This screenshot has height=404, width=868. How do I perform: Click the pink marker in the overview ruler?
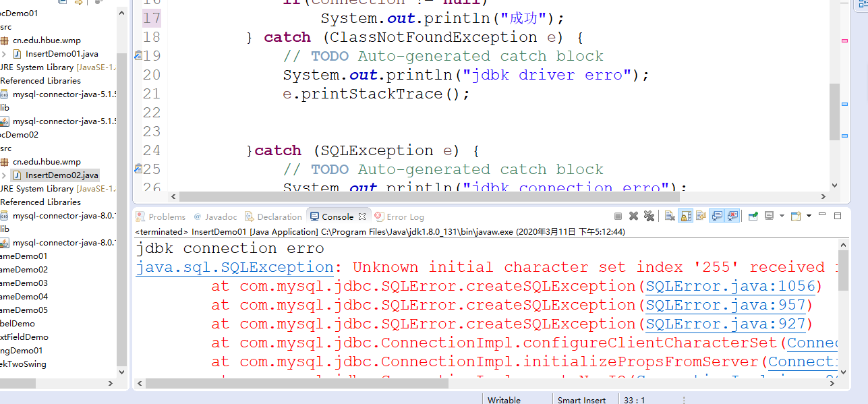point(844,40)
